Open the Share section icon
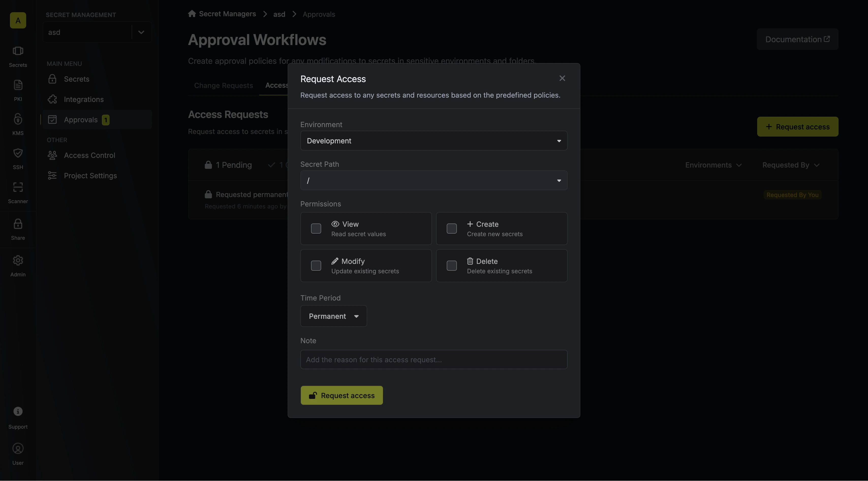Image resolution: width=868 pixels, height=481 pixels. 18,224
